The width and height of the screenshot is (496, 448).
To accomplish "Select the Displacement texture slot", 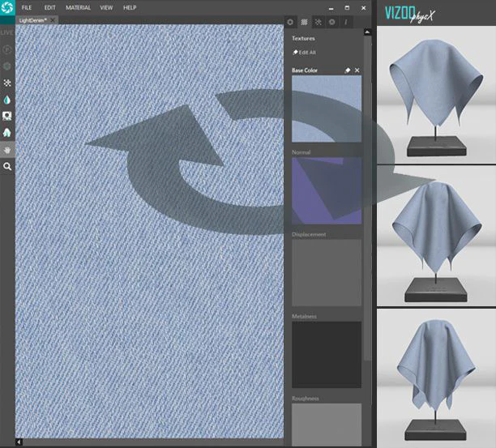I will click(x=327, y=273).
